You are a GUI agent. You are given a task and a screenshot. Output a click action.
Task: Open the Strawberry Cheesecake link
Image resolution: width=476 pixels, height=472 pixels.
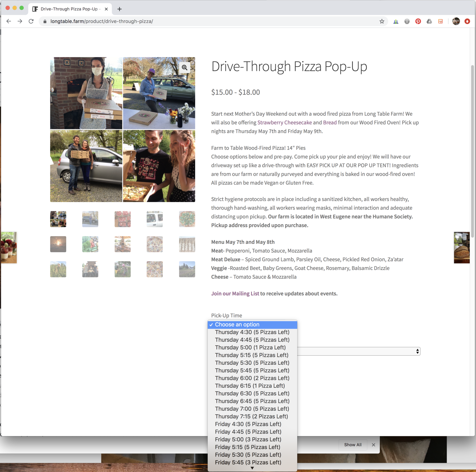[284, 122]
